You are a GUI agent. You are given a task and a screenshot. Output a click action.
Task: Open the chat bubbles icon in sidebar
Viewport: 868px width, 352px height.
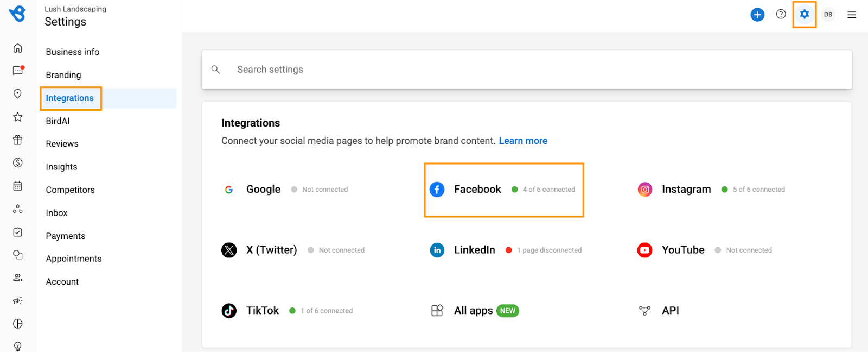pyautogui.click(x=17, y=255)
